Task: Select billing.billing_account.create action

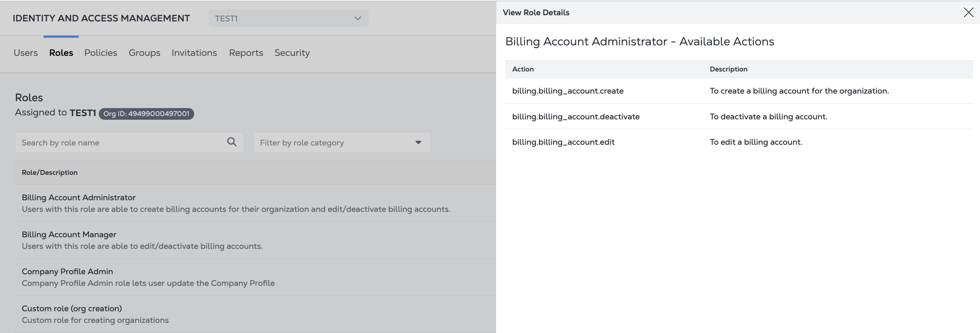Action: (x=568, y=91)
